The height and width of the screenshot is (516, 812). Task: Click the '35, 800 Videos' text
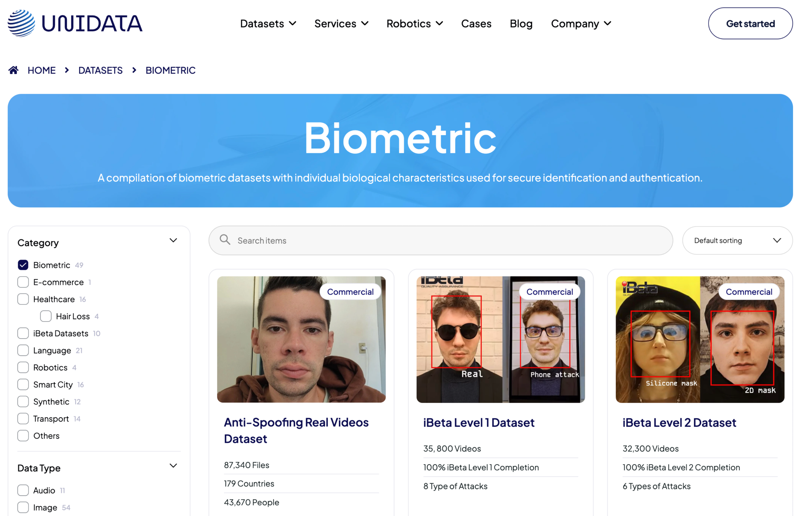(x=452, y=448)
